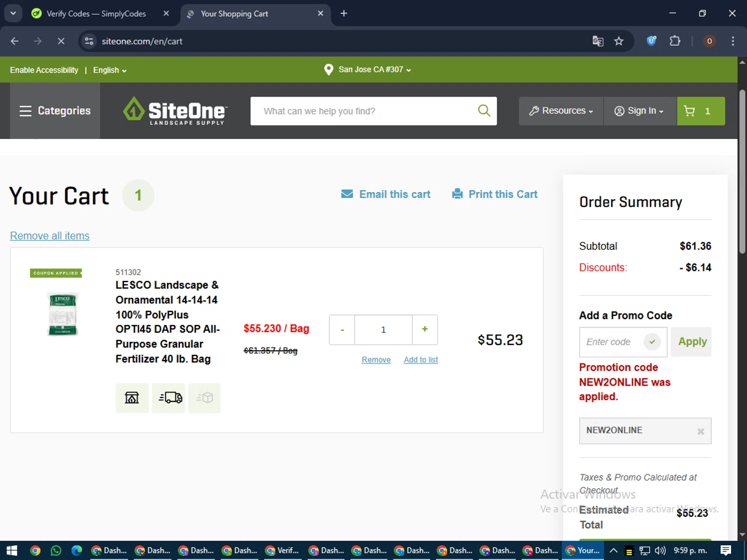This screenshot has height=560, width=747.
Task: Click the search magnifier icon
Action: (484, 111)
